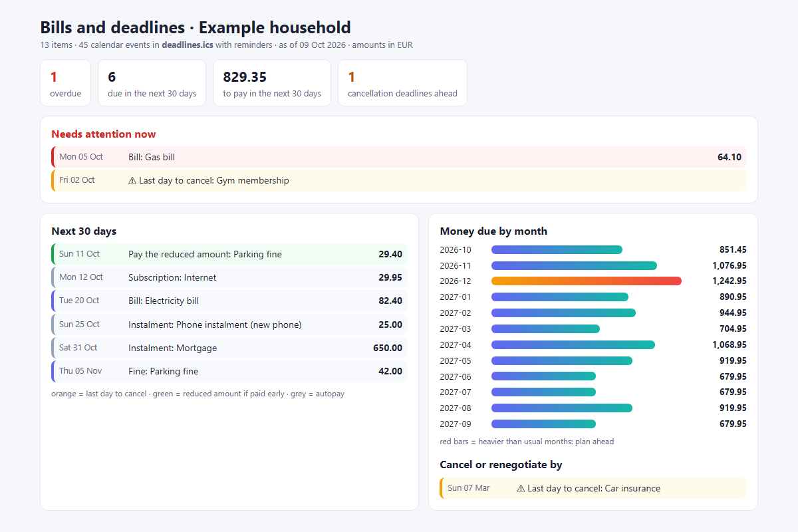Image resolution: width=798 pixels, height=532 pixels.
Task: Click the Thu 05 Nov date
Action: 80,371
